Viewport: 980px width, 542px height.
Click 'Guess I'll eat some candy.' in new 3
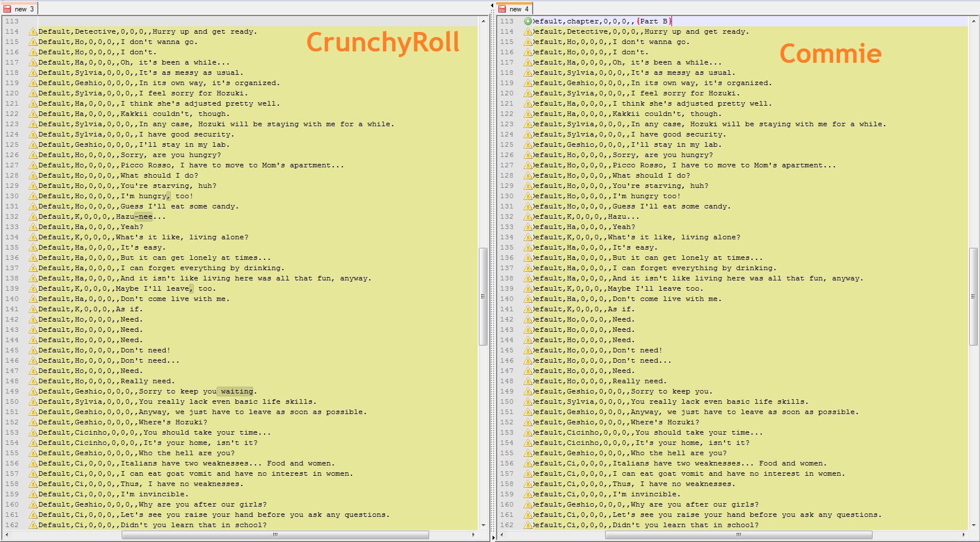(179, 206)
